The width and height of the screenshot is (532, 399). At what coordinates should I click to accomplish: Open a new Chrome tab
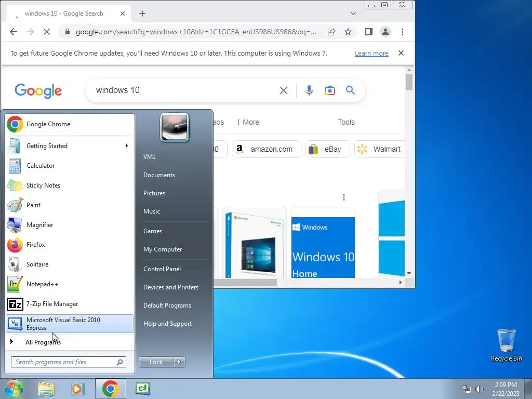(x=142, y=14)
